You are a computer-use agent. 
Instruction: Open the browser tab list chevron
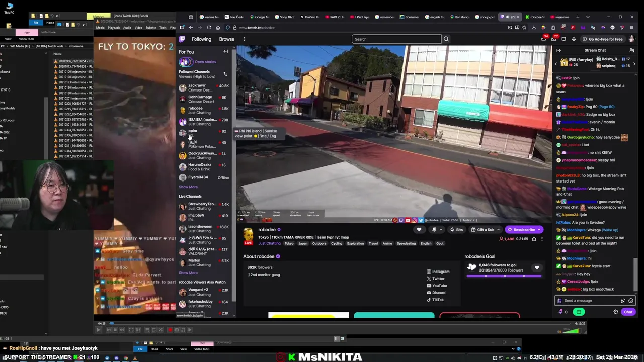(588, 17)
